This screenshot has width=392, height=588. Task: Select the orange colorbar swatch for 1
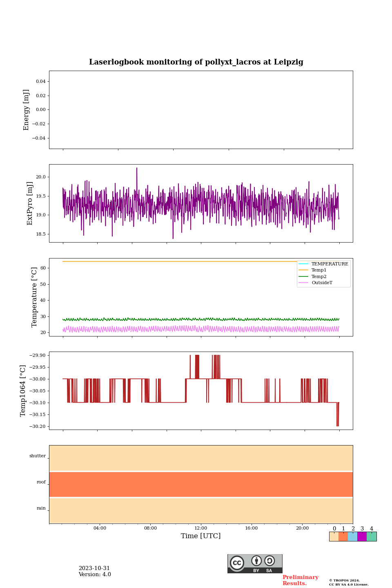pos(343,537)
